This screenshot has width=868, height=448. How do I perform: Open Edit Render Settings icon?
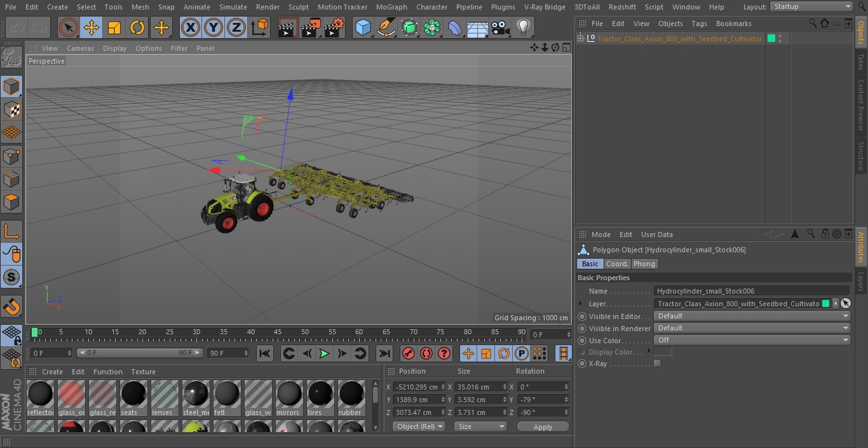(x=334, y=27)
